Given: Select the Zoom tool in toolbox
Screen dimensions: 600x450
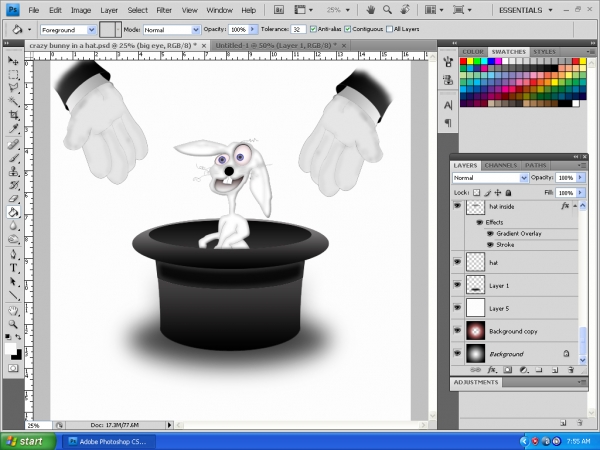Looking at the screenshot, I should click(13, 324).
